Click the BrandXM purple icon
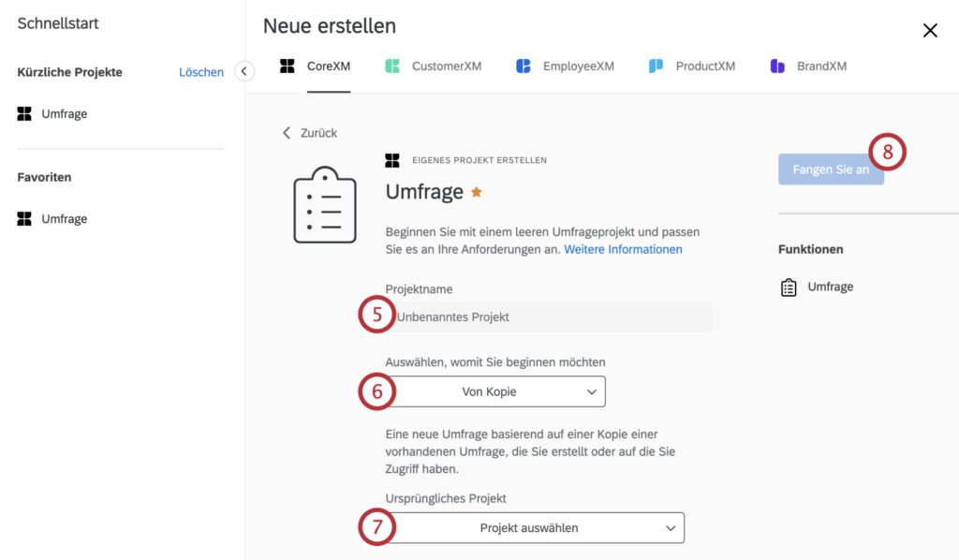Image resolution: width=959 pixels, height=560 pixels. coord(777,66)
